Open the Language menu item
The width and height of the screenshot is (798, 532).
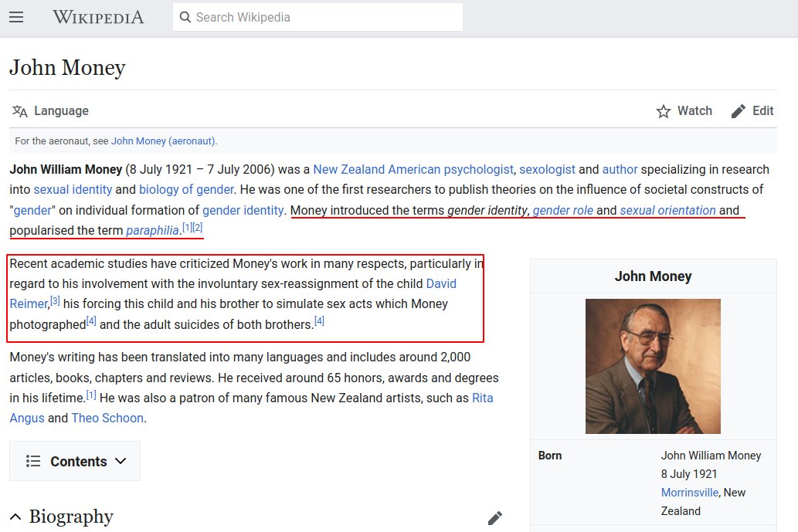[x=61, y=110]
